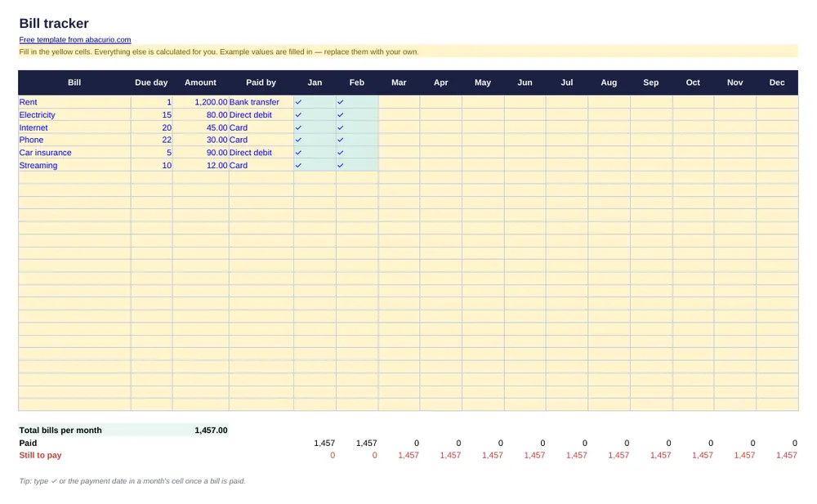
Task: Select the 80.00 electricity amount cell
Action: click(x=201, y=114)
